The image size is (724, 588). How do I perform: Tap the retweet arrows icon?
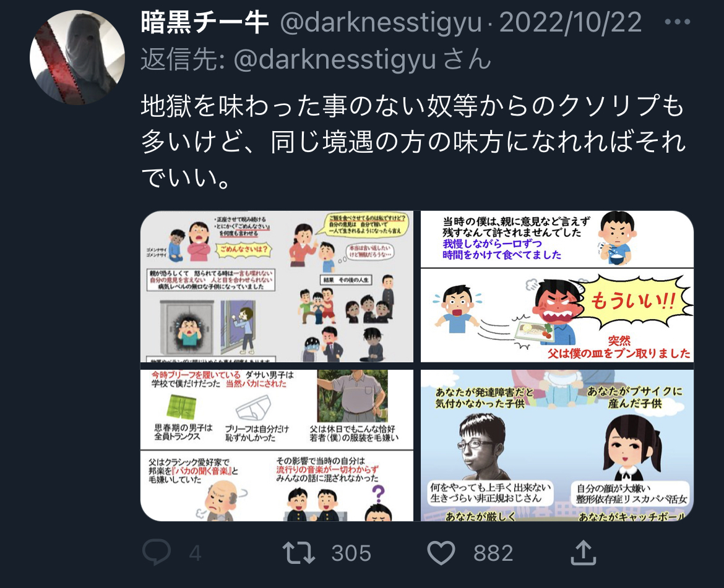[x=299, y=553]
